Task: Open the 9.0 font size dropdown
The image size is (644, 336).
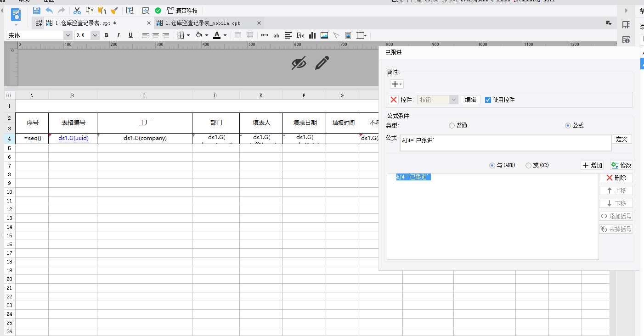Action: (95, 35)
